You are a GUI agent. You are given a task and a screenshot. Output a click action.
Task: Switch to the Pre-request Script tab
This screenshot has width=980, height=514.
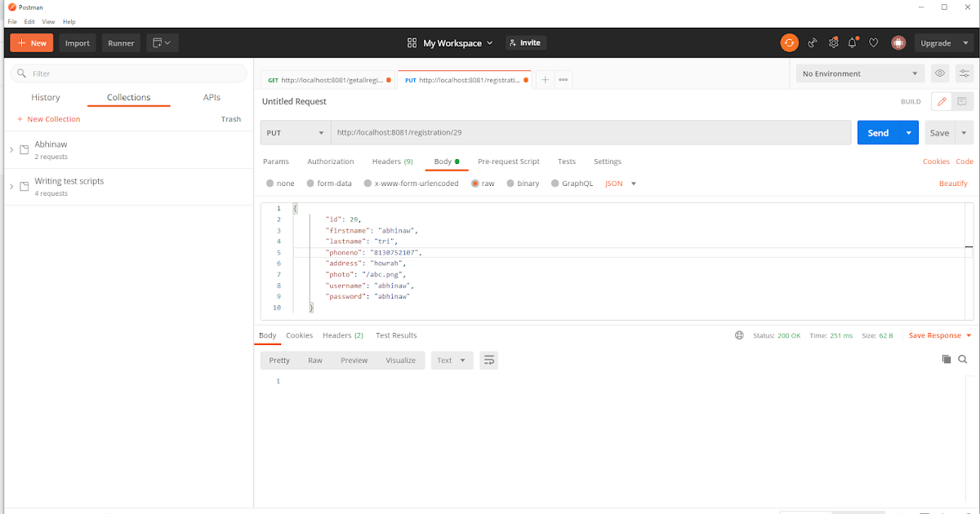coord(509,161)
